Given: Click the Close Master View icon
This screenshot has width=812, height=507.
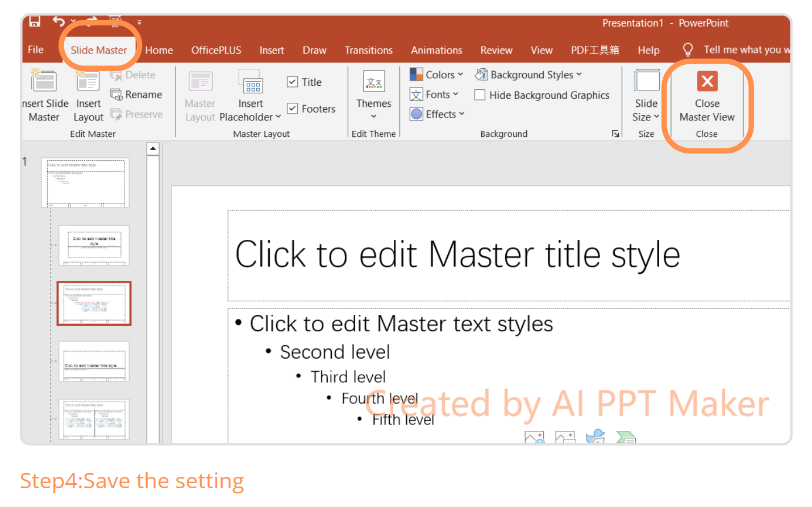Looking at the screenshot, I should [x=707, y=81].
